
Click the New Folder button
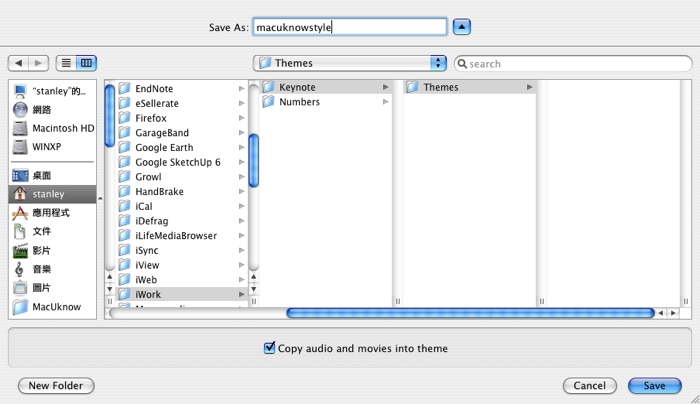(56, 386)
